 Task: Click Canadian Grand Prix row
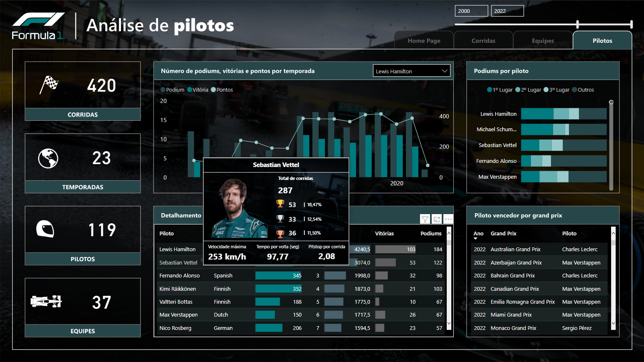pos(539,289)
